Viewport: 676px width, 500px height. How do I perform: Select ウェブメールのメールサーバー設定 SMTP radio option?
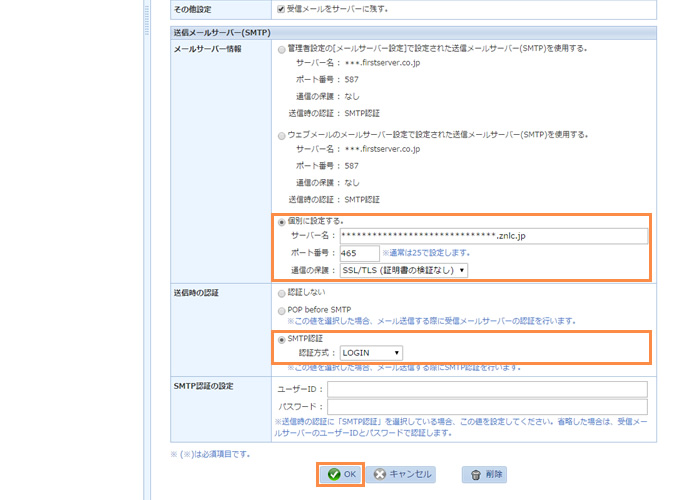point(282,136)
